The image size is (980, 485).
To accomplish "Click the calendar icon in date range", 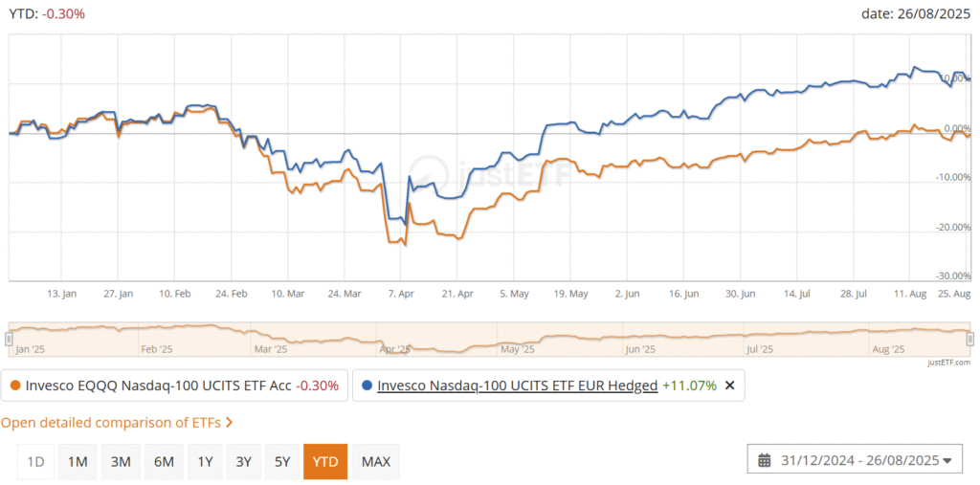I will pyautogui.click(x=764, y=461).
